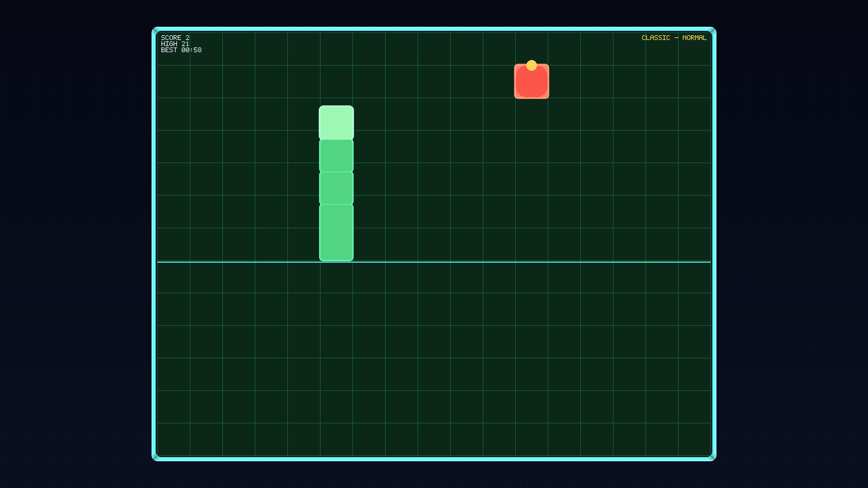Click the bottom-left corner ornament of frame
Image resolution: width=868 pixels, height=488 pixels.
click(x=156, y=457)
